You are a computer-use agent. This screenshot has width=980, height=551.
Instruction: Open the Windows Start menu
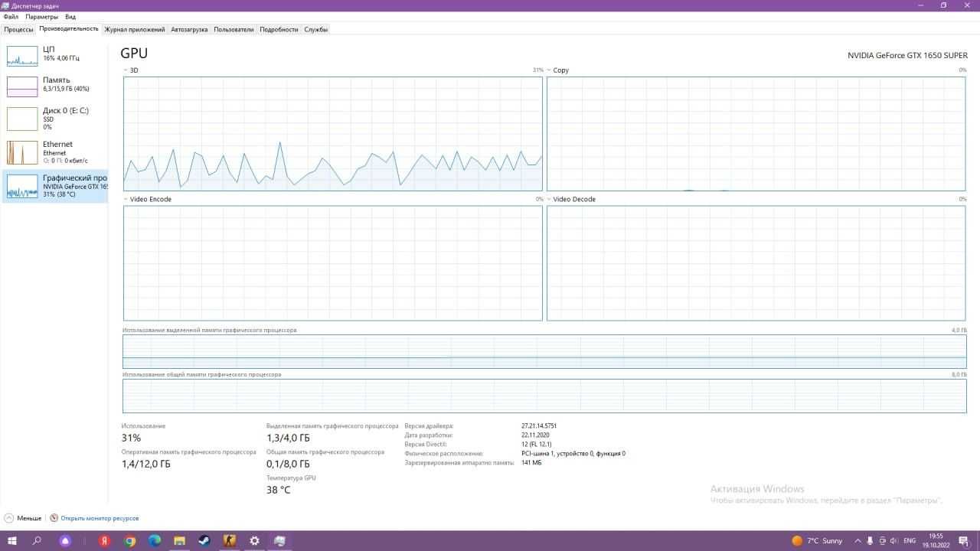[12, 540]
